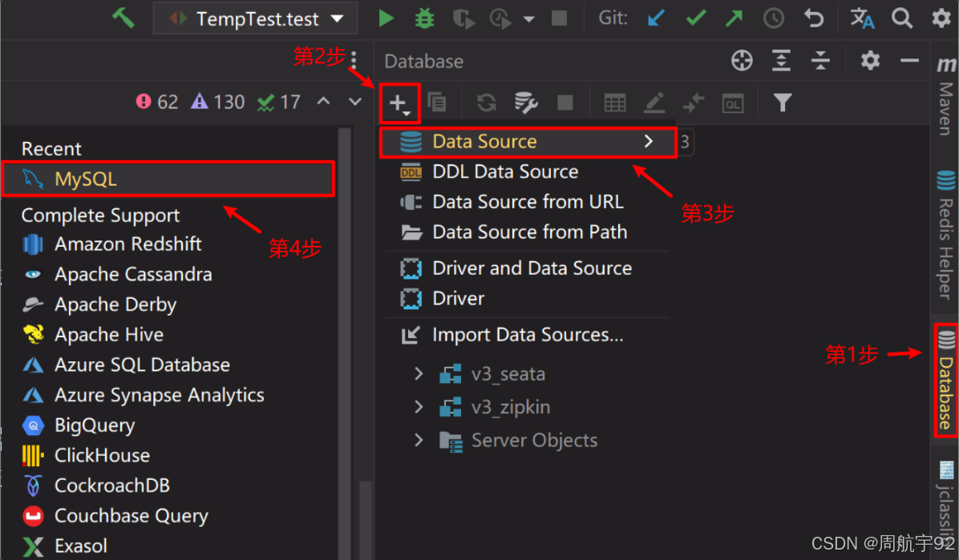Click Import Data Sources...

click(528, 335)
